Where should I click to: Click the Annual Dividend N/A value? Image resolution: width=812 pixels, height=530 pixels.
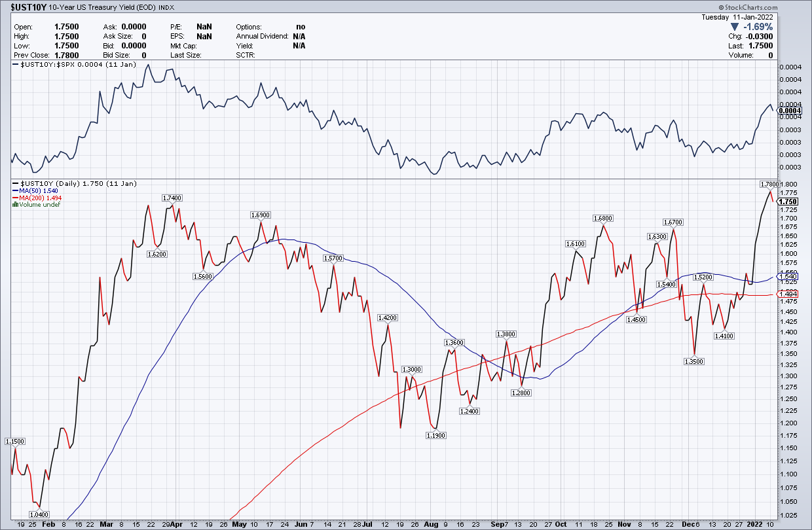pos(299,37)
